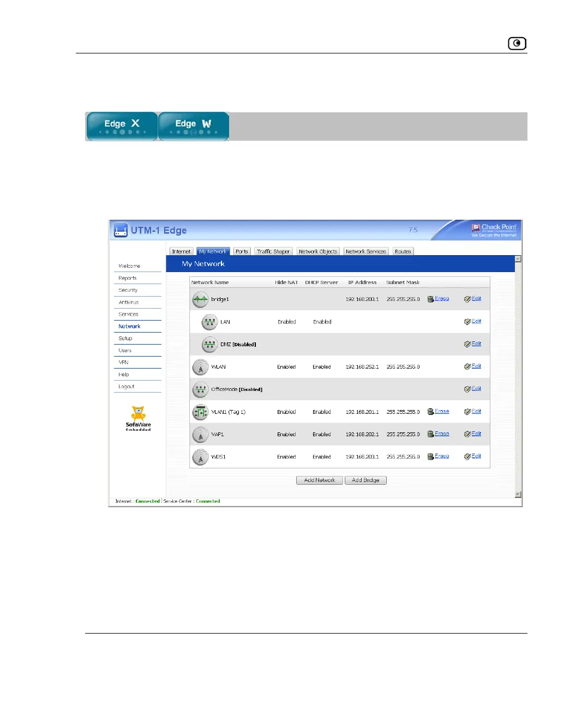Screen dimensions: 588x711
Task: Click the Check Point logo
Action: coord(494,230)
